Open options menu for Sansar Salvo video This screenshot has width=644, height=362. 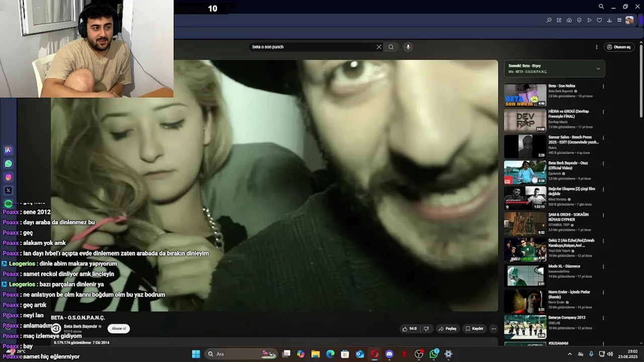603,138
